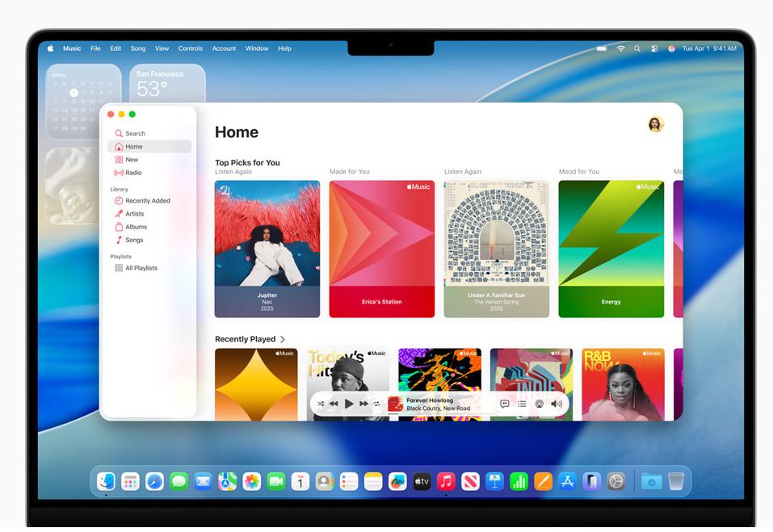Open Wi-Fi status in menu bar
Viewport: 773px width, 532px height.
pos(620,48)
